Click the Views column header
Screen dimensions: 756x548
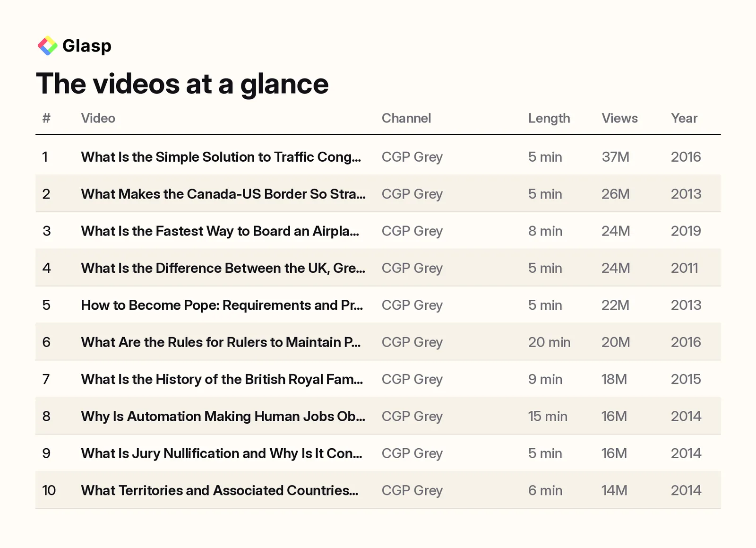[619, 118]
